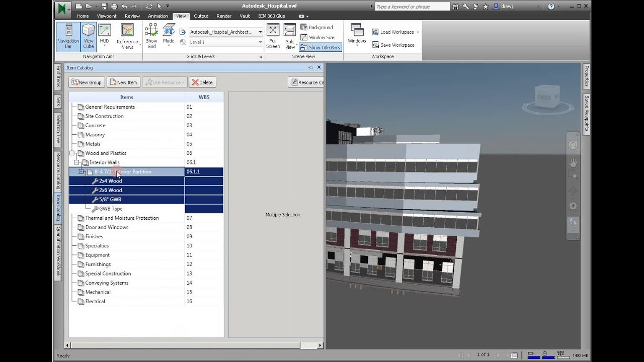Open the Review ribbon tab

[x=132, y=16]
